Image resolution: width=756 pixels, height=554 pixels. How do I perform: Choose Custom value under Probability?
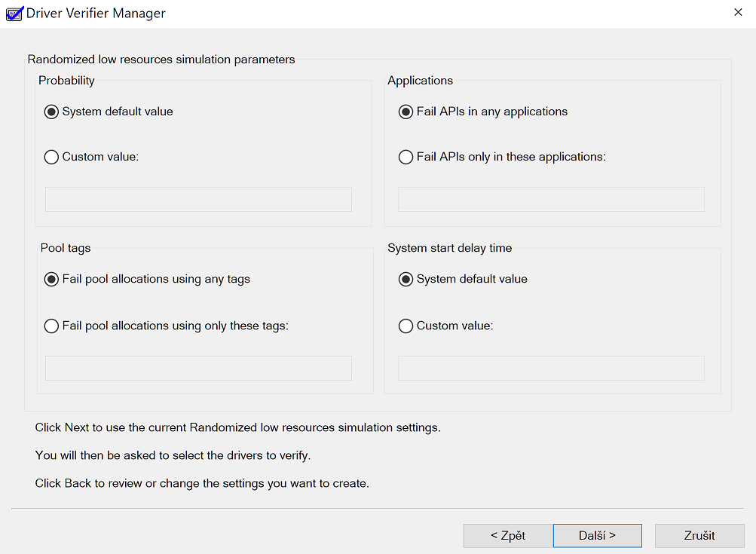click(52, 157)
